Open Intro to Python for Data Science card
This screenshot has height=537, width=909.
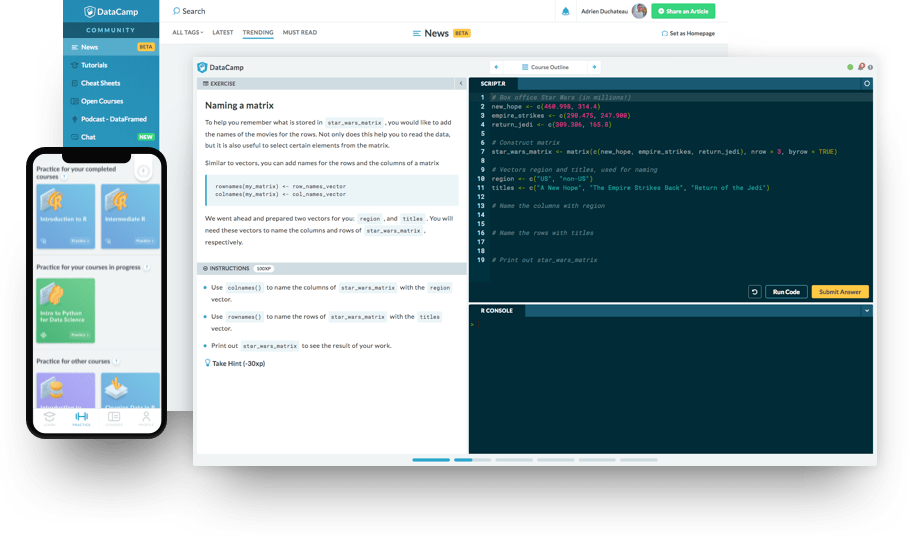[x=66, y=310]
